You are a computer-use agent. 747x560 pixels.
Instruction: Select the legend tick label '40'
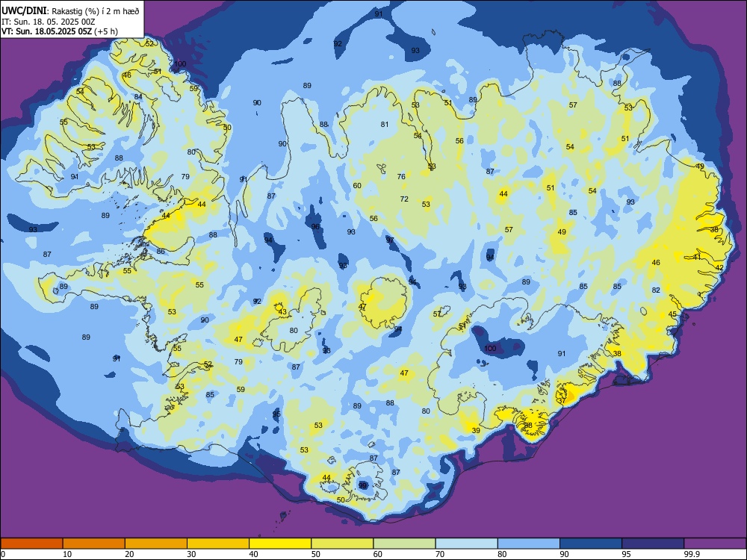pyautogui.click(x=254, y=554)
